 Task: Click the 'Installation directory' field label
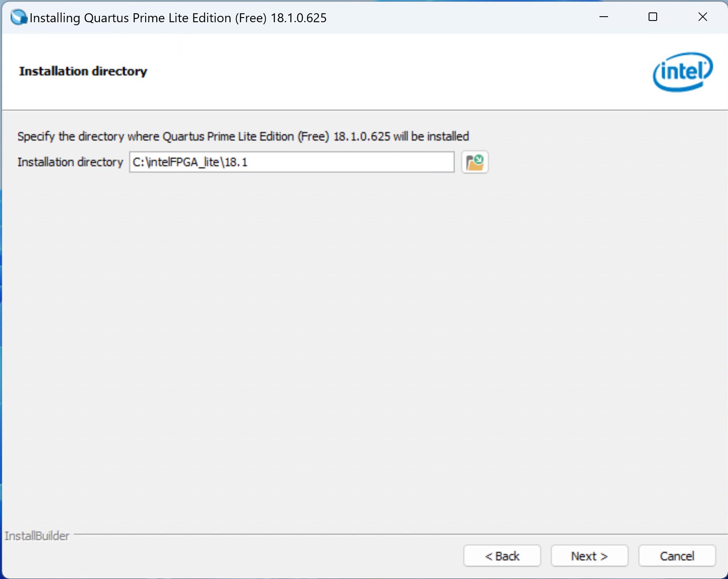pos(70,162)
